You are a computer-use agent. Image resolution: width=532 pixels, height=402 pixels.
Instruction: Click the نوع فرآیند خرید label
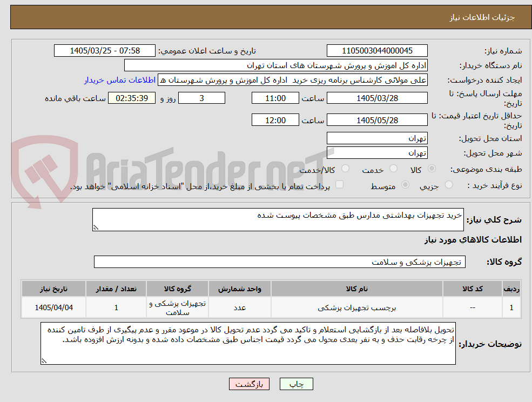[x=494, y=185]
